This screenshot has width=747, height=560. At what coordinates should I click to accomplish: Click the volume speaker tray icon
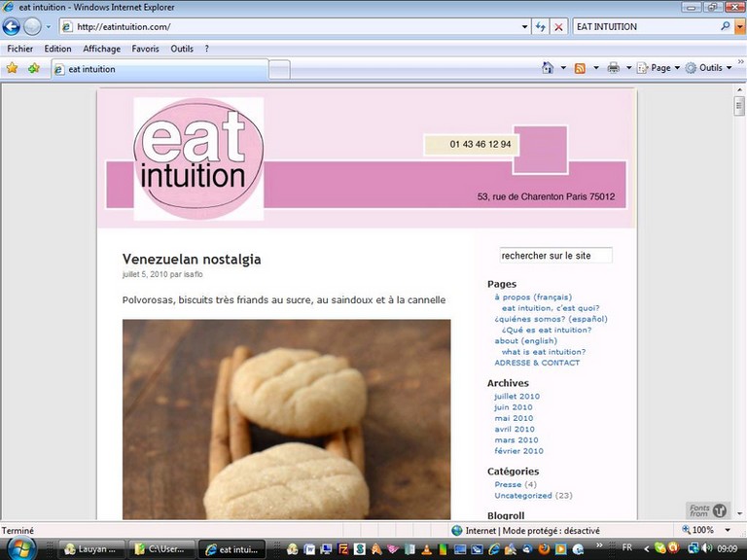(x=707, y=547)
